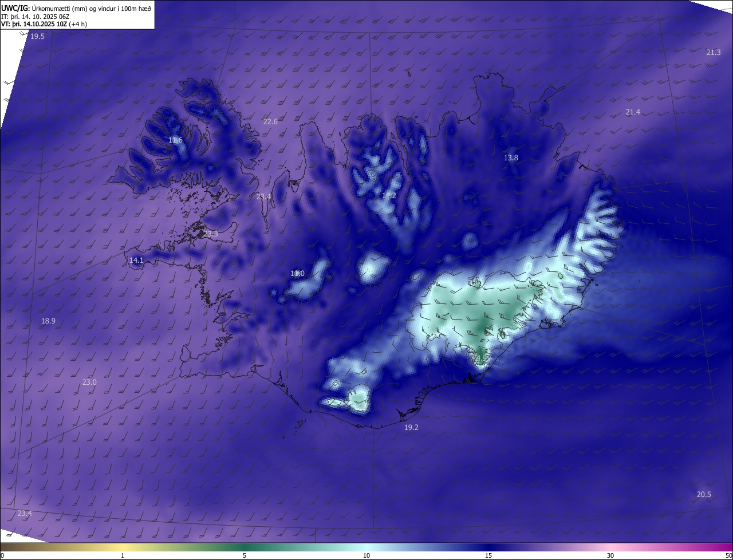Click the 20.5 value on the map
733x560 pixels.
(704, 495)
